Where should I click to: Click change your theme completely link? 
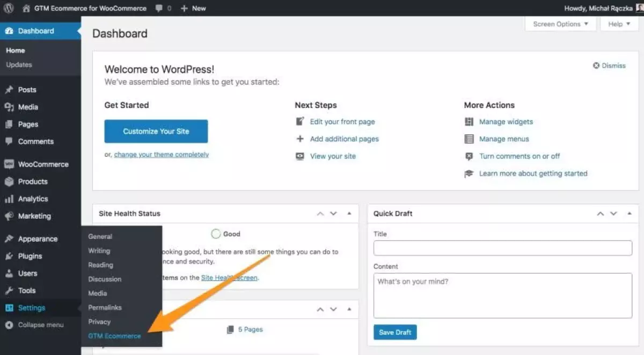pos(162,155)
